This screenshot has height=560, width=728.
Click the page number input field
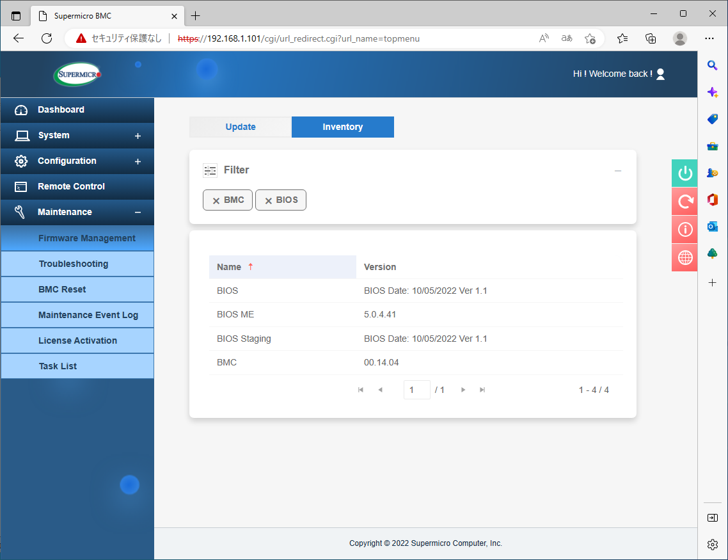tap(417, 390)
